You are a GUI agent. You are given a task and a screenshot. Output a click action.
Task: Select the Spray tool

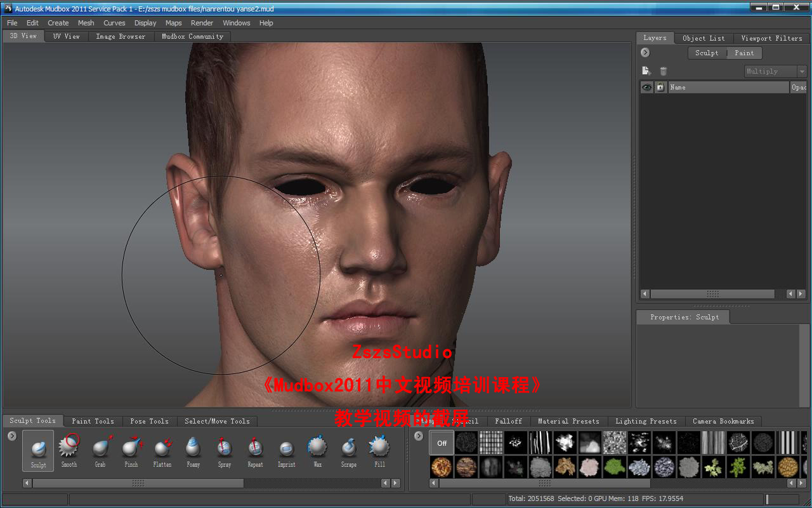pyautogui.click(x=225, y=451)
